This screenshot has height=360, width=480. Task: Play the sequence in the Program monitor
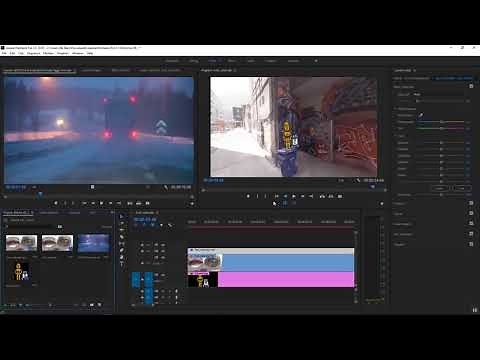click(x=294, y=196)
